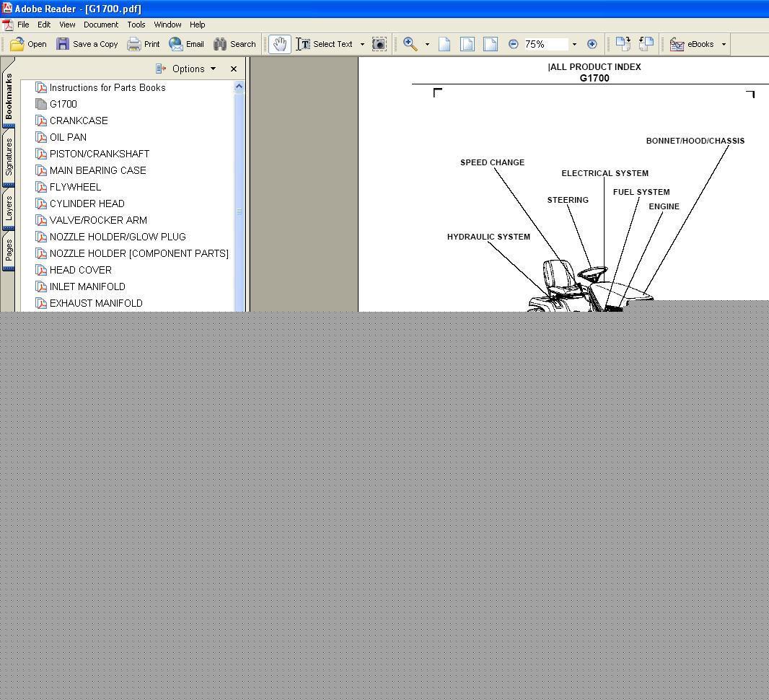Rotate page clockwise icon
The image size is (769, 700).
(x=623, y=43)
